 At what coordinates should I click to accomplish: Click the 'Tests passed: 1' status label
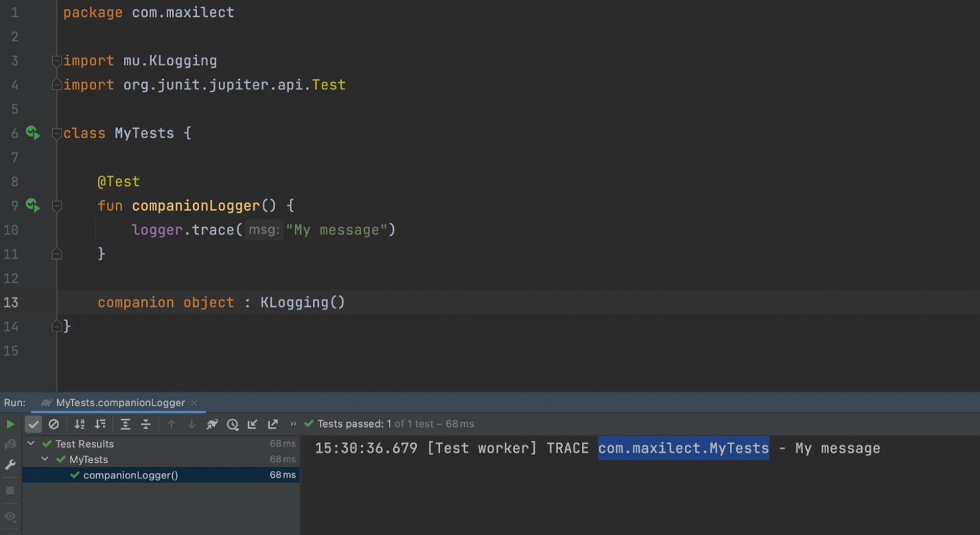click(x=354, y=424)
